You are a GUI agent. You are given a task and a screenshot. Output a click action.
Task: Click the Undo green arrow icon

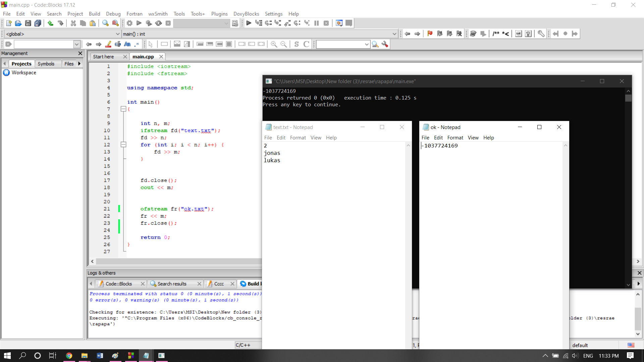pos(50,23)
